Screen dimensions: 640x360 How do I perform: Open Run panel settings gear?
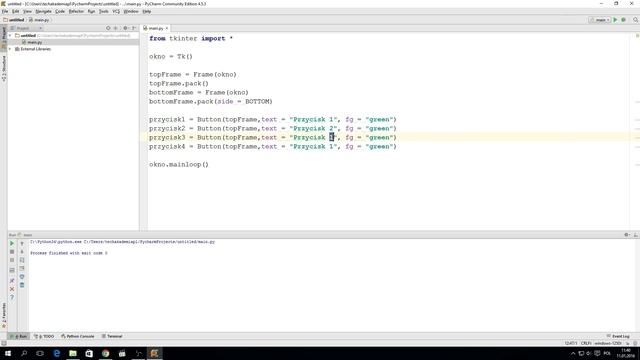(627, 235)
